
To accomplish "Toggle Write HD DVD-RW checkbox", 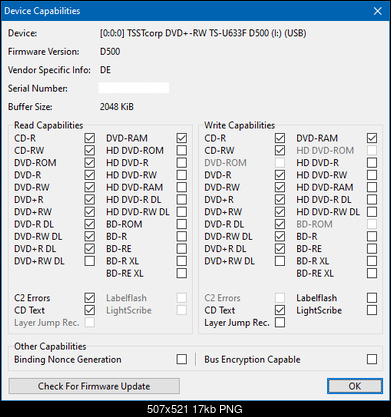I will (372, 175).
